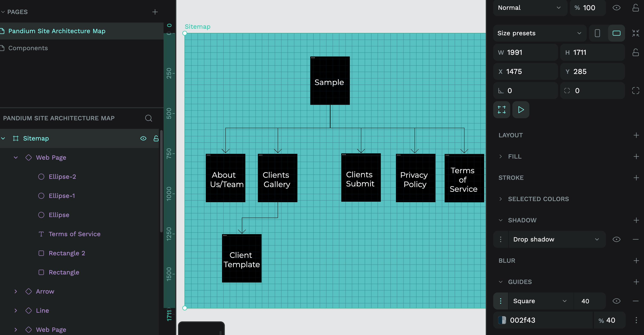Hide the Sitemap board layer
Screen dimensions: 644x335
point(143,138)
